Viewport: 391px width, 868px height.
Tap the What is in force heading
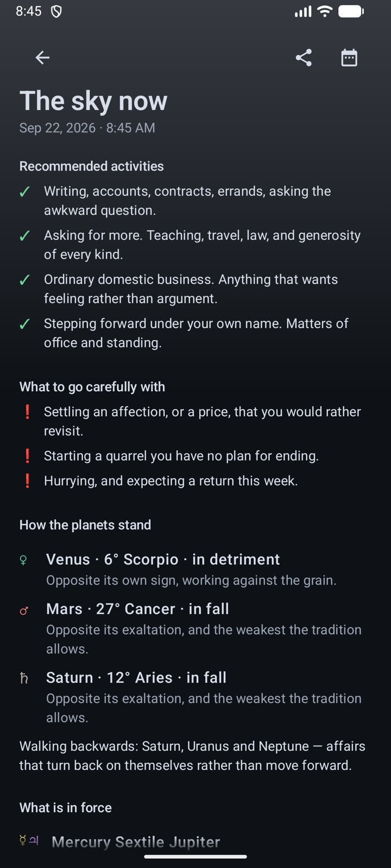(66, 808)
